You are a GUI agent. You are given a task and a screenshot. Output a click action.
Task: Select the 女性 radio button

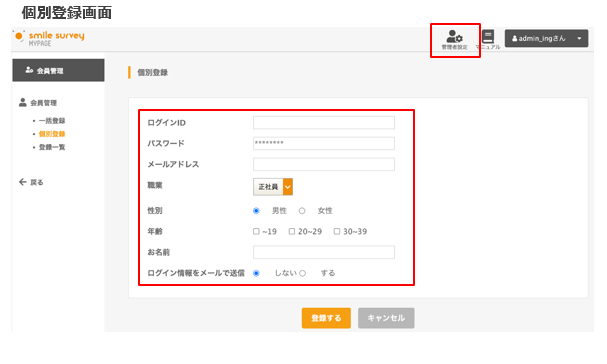[302, 211]
